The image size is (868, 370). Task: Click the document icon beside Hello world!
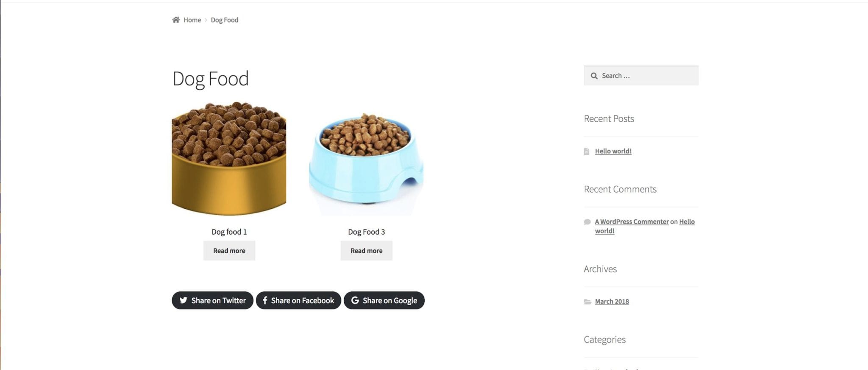[x=587, y=151]
